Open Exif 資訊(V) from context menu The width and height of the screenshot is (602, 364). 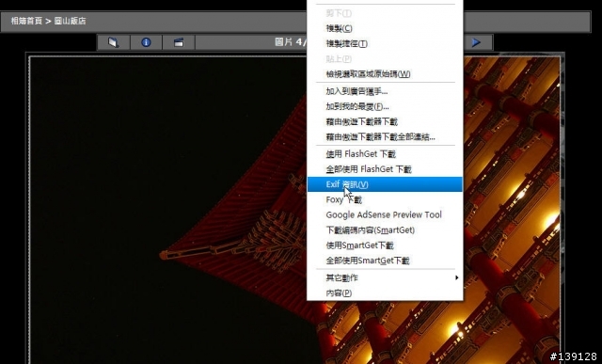pos(385,184)
